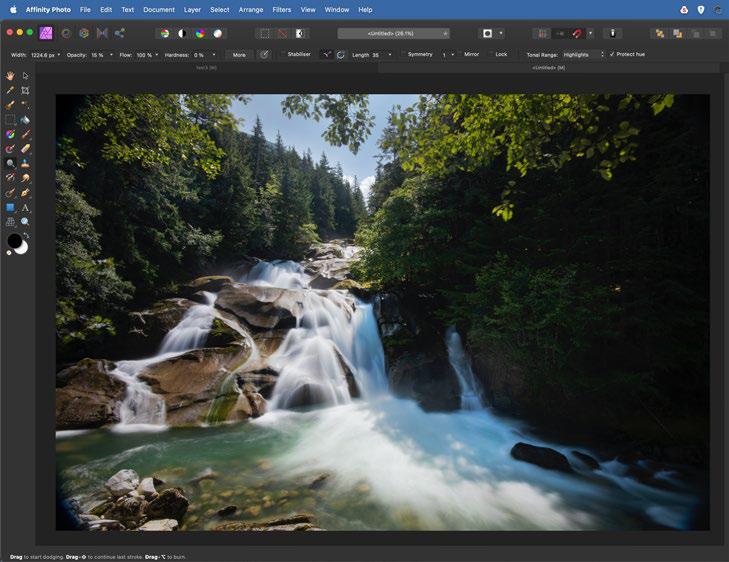
Task: Expand the Opacity value dropdown
Action: click(x=111, y=55)
